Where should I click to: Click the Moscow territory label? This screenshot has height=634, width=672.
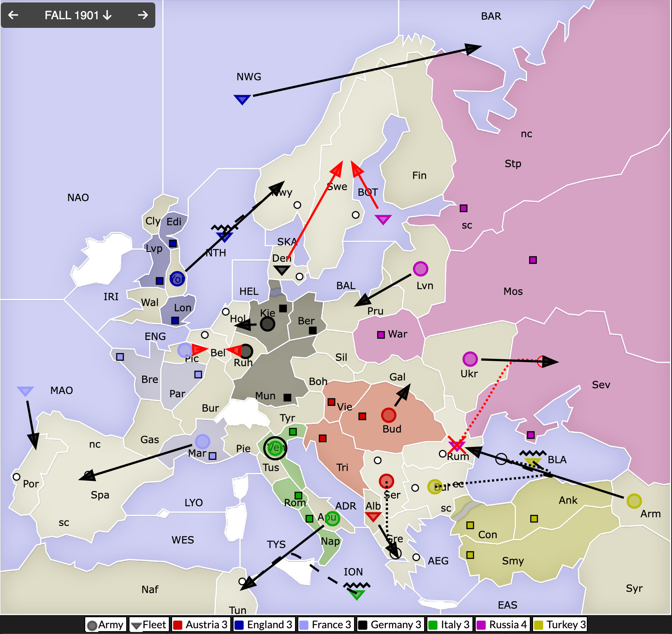coord(513,291)
